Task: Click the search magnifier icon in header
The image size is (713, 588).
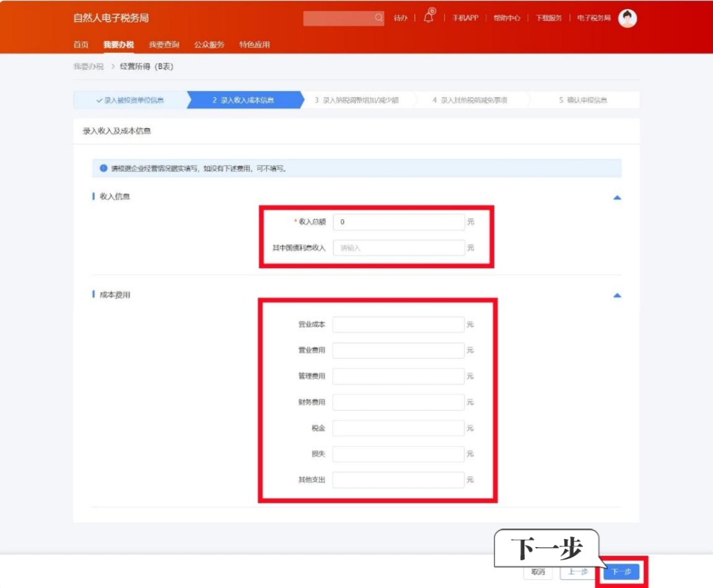Action: pyautogui.click(x=379, y=18)
